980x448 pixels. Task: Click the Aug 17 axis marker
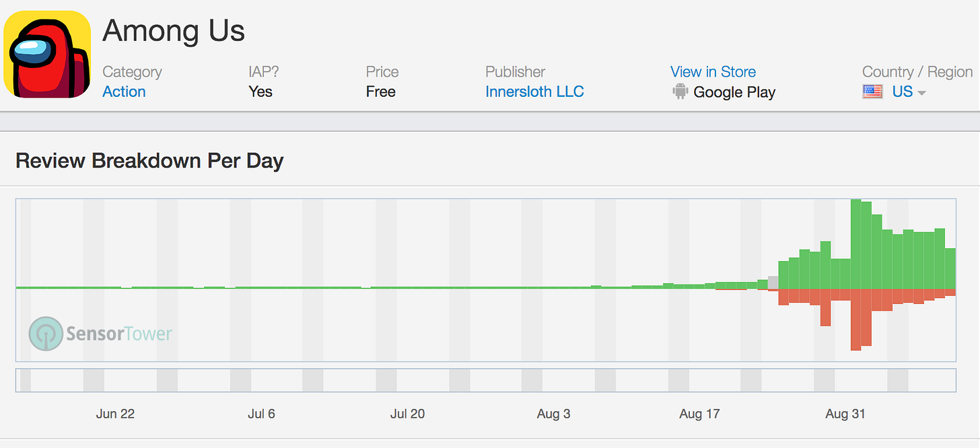(x=699, y=414)
